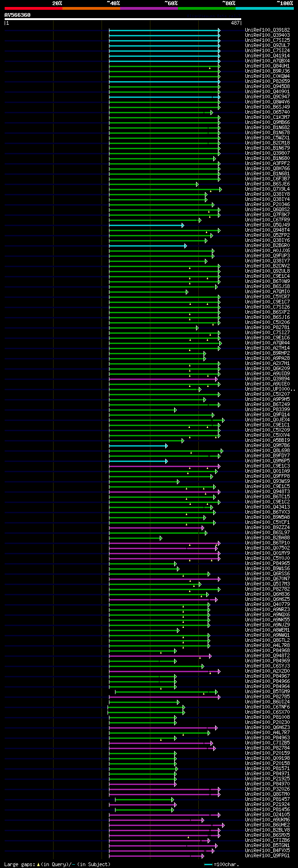The width and height of the screenshot is (298, 868).
Task: Click the query end position 487
Action: pos(235,23)
